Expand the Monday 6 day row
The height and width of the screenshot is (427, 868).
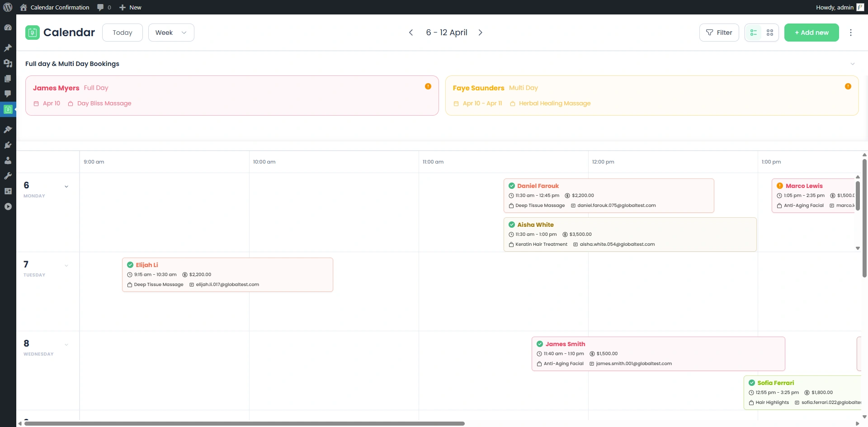click(x=66, y=187)
